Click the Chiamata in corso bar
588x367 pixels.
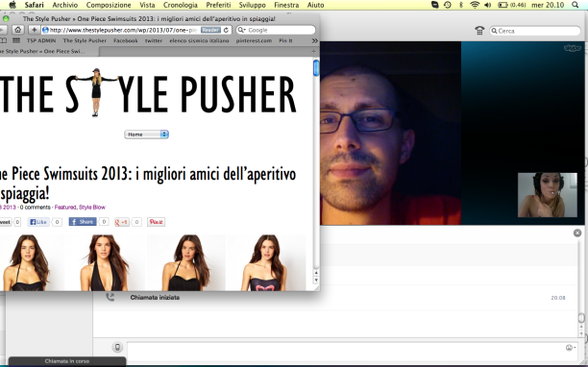(x=67, y=361)
